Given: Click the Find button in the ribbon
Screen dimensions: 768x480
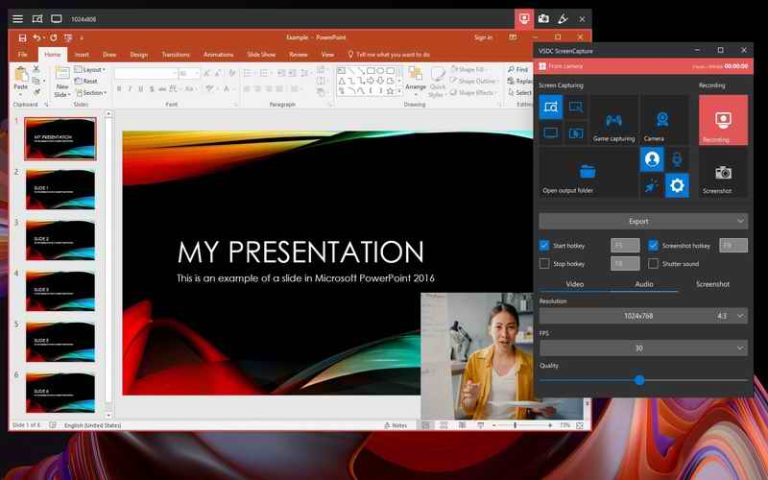Looking at the screenshot, I should point(518,70).
